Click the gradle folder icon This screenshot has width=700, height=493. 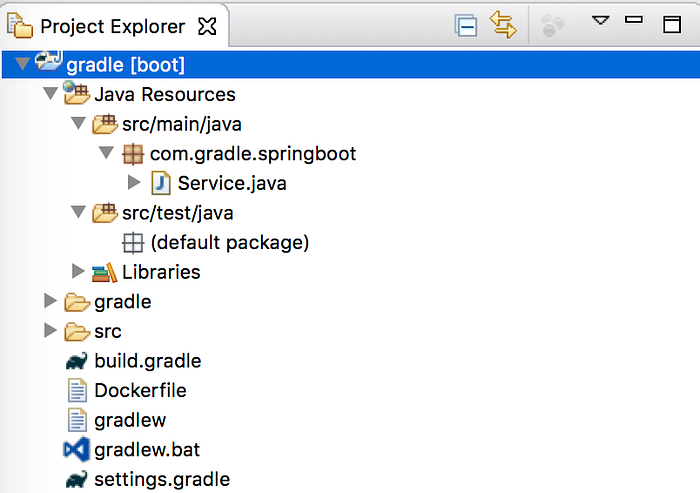pyautogui.click(x=77, y=303)
